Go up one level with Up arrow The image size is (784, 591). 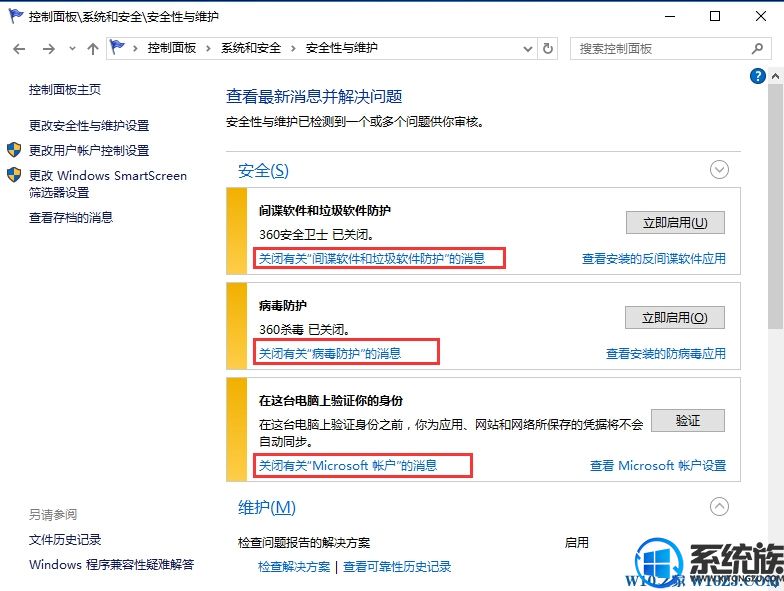(x=92, y=48)
